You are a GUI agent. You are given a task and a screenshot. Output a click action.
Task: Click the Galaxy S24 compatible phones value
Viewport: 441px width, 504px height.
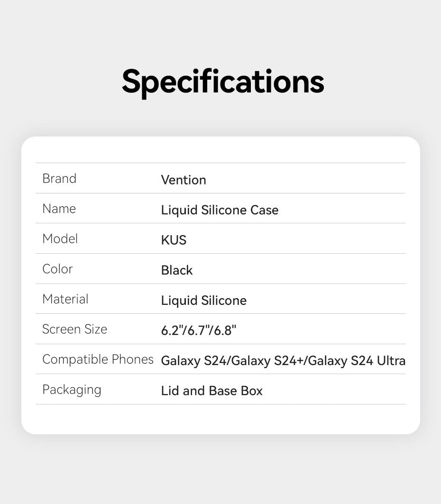pyautogui.click(x=283, y=361)
